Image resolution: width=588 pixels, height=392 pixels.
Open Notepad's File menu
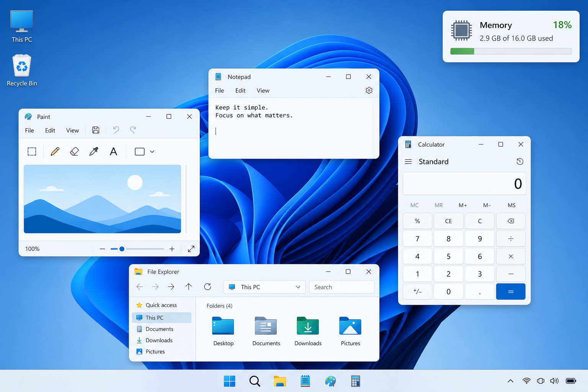(219, 91)
